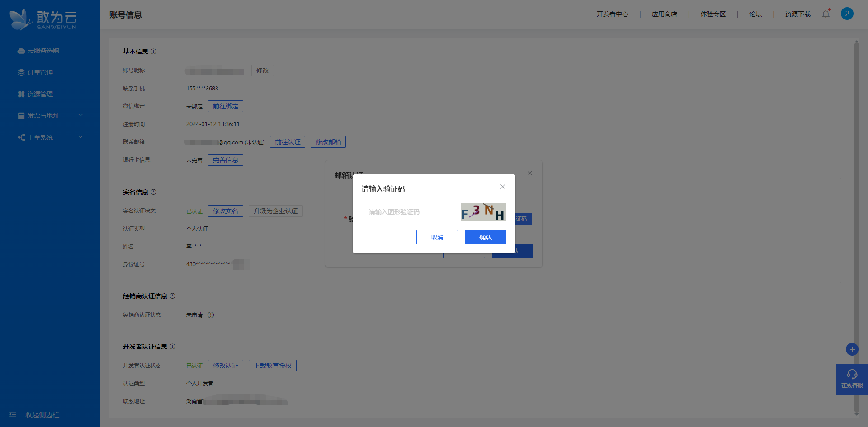Click registration time 2024-01-12 13:36:11
Viewport: 868px width, 427px height.
coord(213,124)
